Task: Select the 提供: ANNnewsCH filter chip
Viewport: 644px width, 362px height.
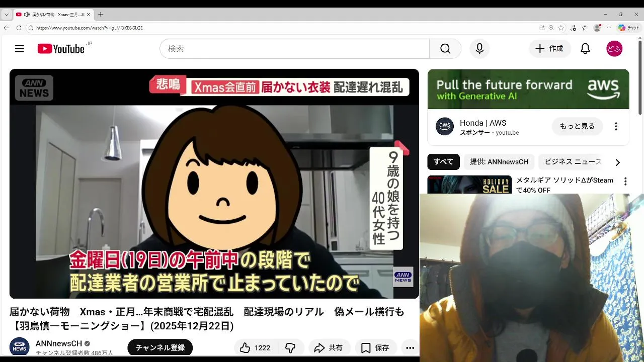Action: 499,162
